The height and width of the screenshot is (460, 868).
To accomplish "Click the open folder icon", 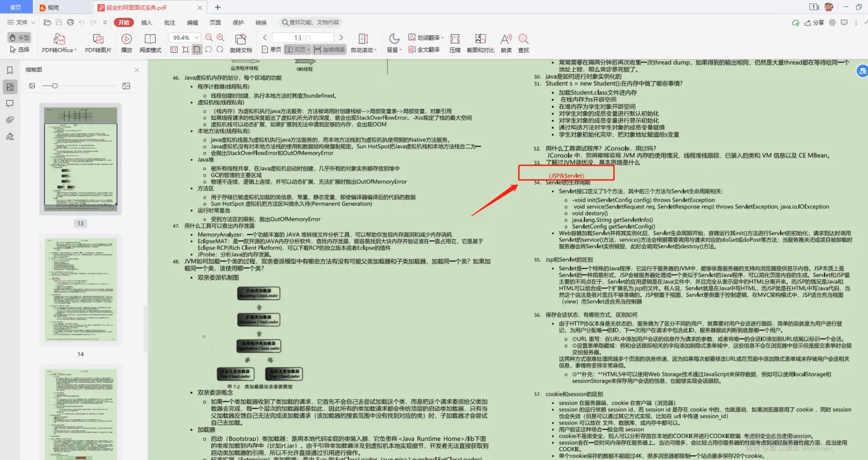I will click(47, 23).
